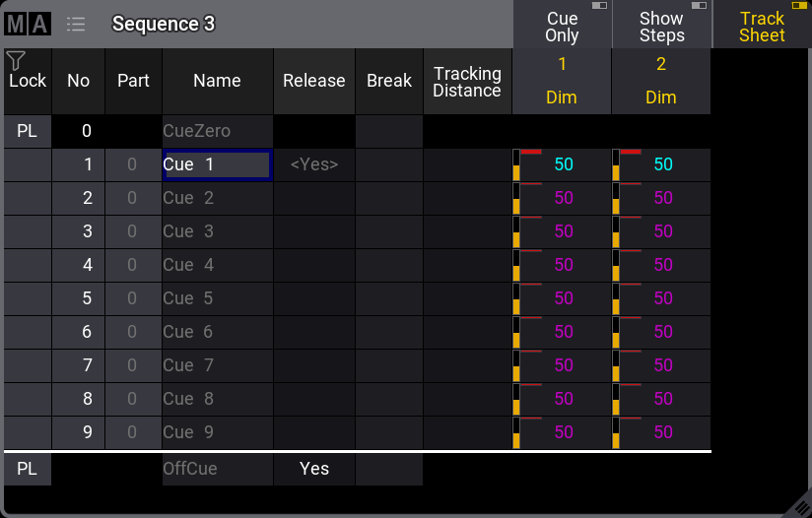The width and height of the screenshot is (812, 518).
Task: Select the Release column header
Action: (313, 82)
